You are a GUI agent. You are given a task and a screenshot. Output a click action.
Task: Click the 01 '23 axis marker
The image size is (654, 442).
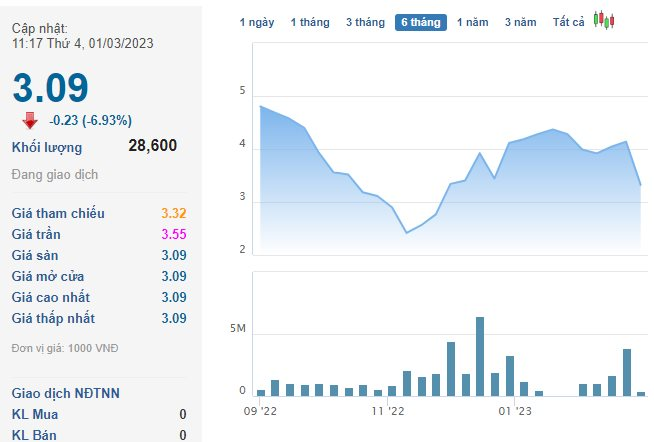pos(515,411)
